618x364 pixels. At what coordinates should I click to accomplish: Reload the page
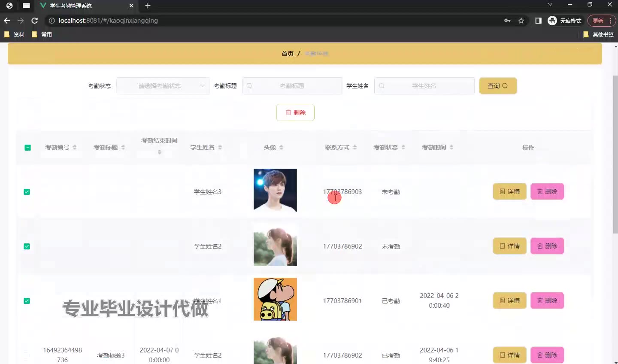click(x=35, y=21)
